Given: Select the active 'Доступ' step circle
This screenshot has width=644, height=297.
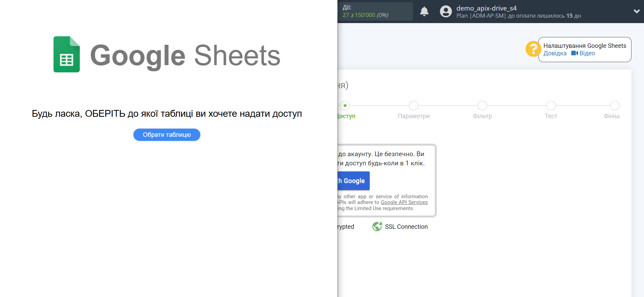Looking at the screenshot, I should pyautogui.click(x=345, y=106).
